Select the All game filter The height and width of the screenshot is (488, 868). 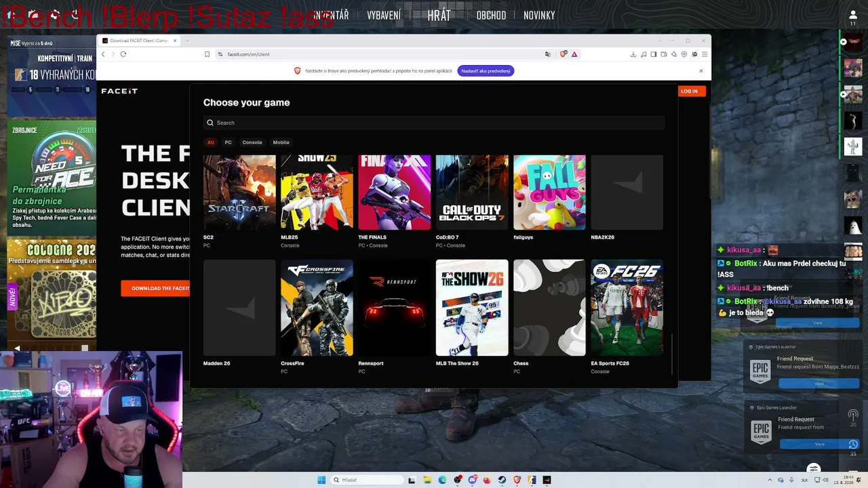(x=211, y=142)
